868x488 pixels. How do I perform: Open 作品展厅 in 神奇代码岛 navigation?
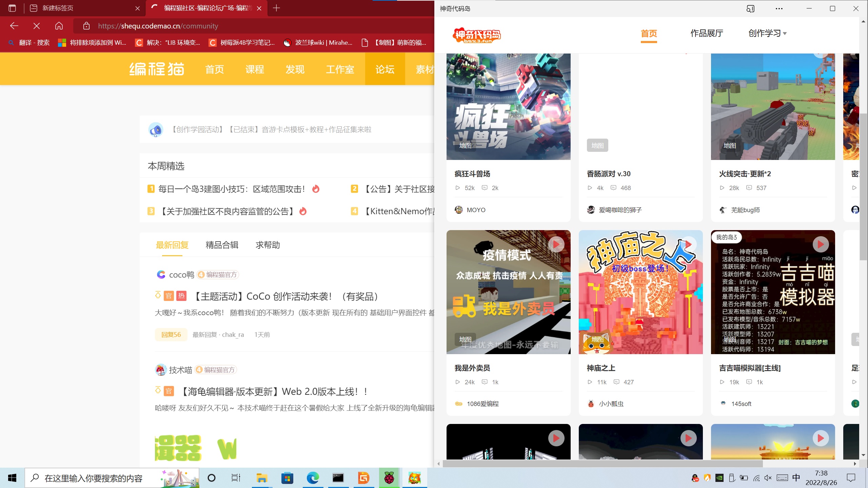tap(707, 33)
